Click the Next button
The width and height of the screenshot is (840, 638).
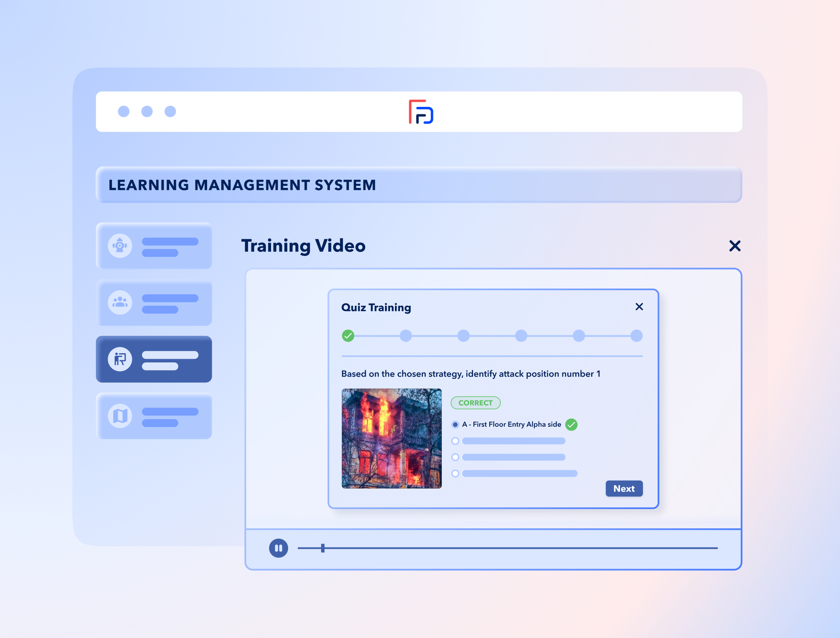click(x=624, y=489)
